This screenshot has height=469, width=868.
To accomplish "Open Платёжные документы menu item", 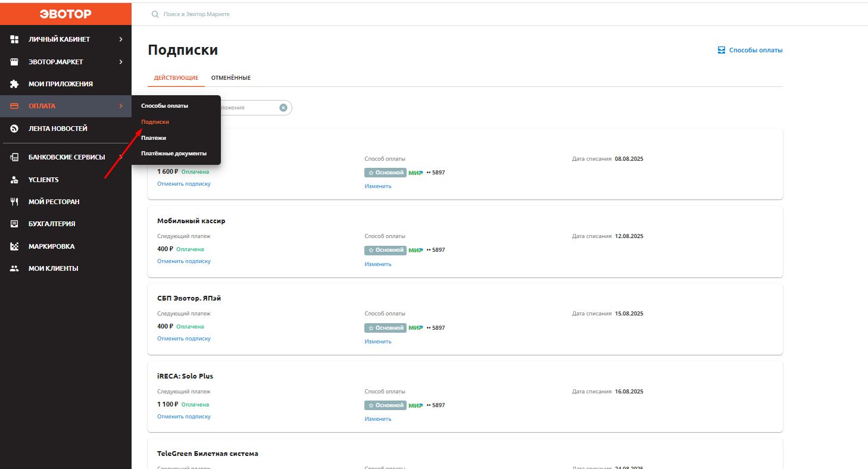I will 174,154.
